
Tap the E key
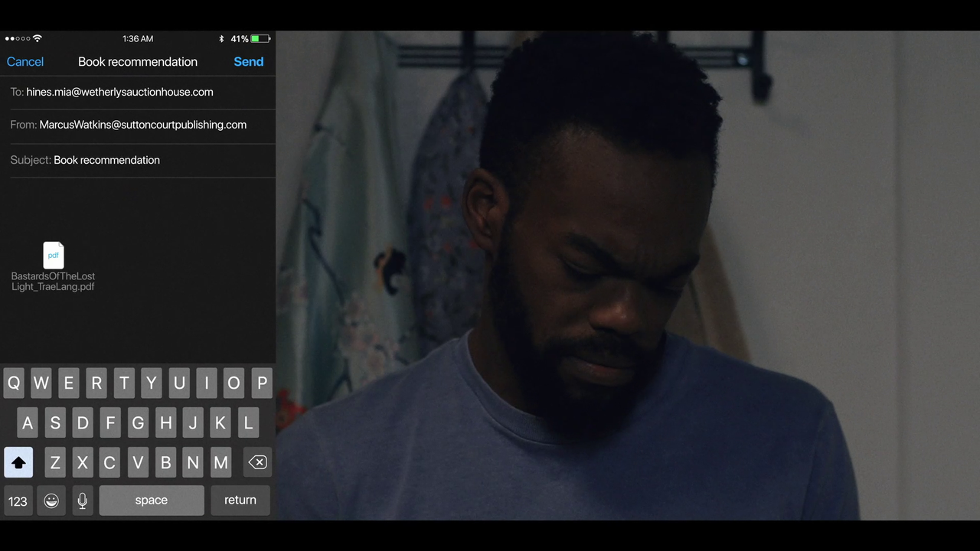pyautogui.click(x=69, y=383)
